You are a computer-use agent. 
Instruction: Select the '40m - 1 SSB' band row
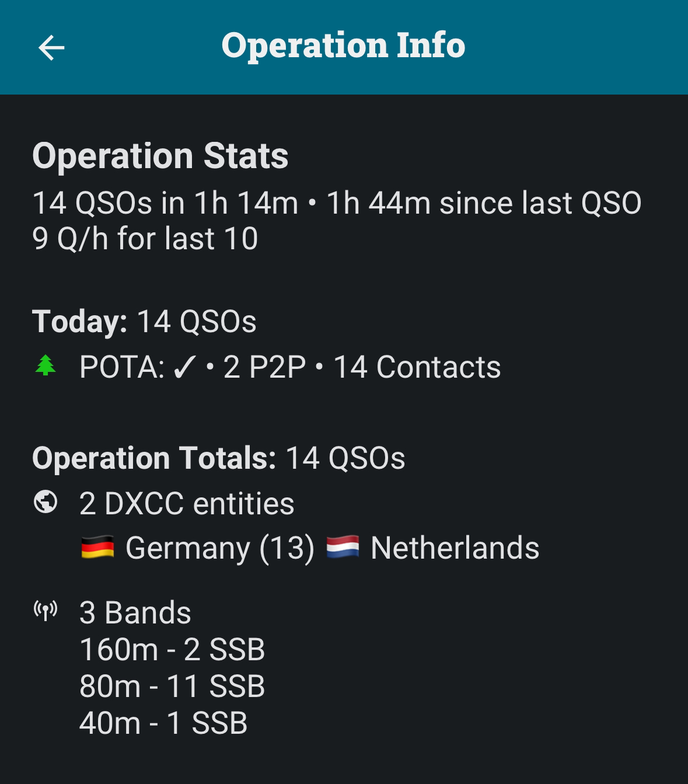click(163, 723)
